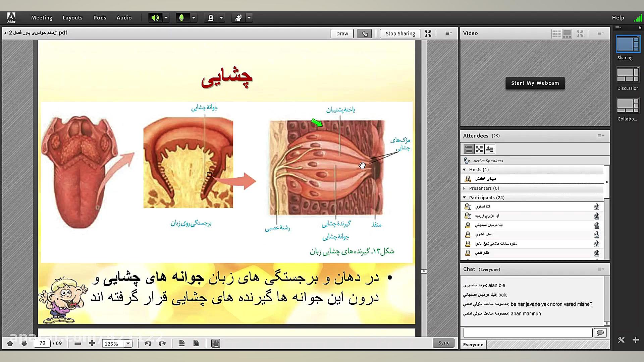The image size is (644, 362).
Task: Rotate document counterclockwise
Action: pos(148,343)
